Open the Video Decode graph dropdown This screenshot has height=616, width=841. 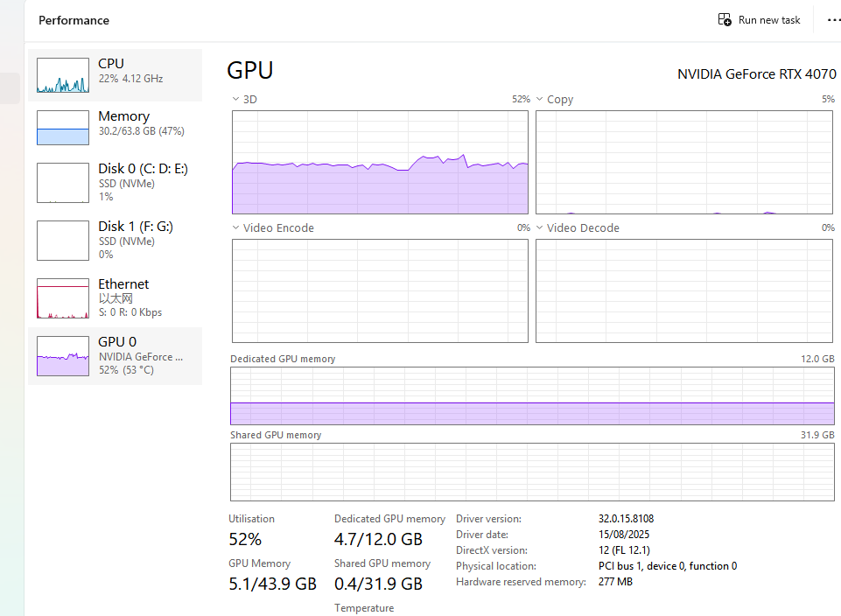coord(540,228)
